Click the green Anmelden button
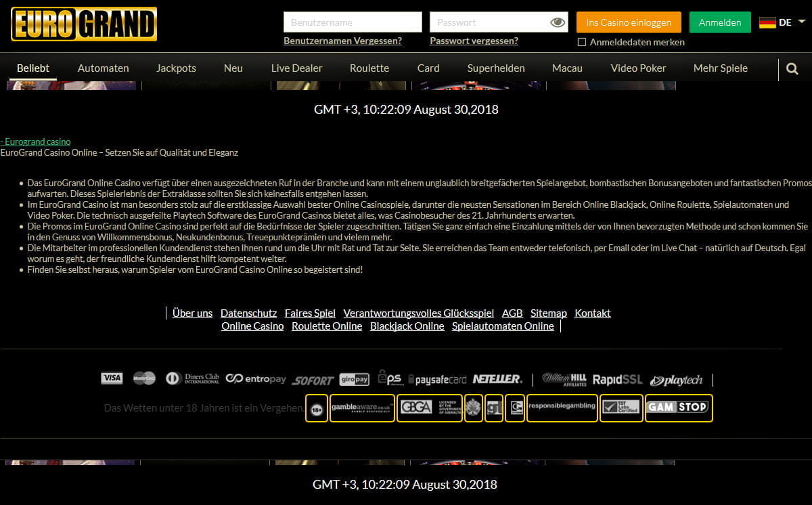 click(720, 22)
